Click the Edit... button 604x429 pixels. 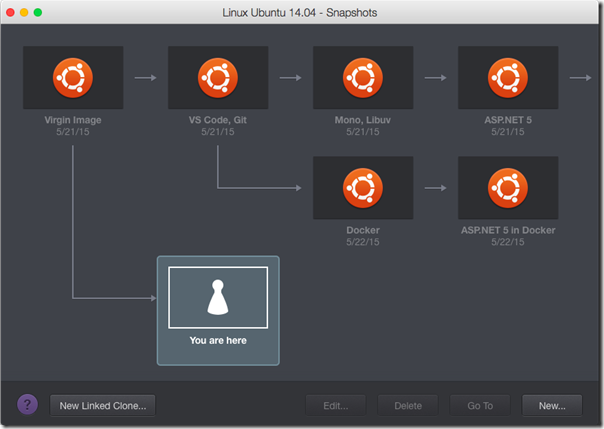[336, 406]
